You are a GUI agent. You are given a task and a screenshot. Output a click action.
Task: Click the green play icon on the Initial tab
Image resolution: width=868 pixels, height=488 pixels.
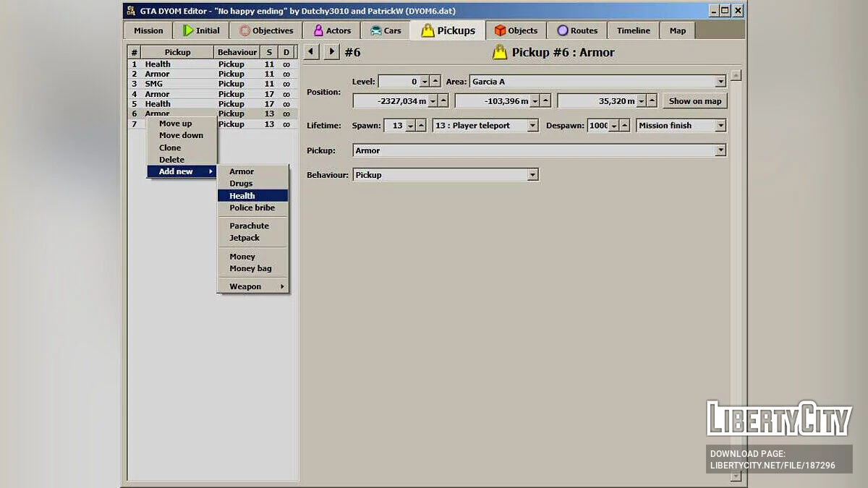[187, 30]
